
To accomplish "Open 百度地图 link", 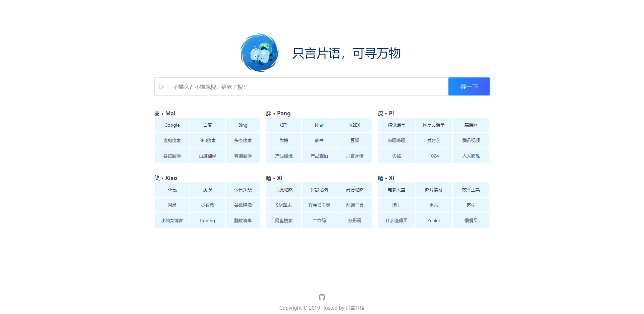I will [284, 190].
